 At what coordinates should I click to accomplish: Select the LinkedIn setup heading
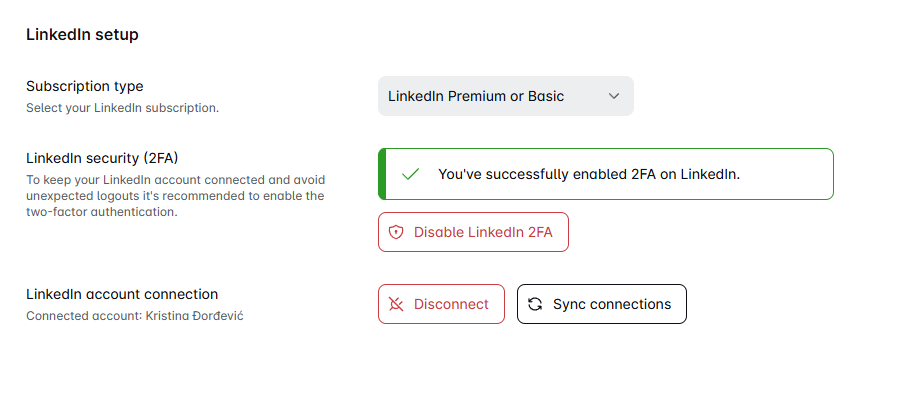[83, 35]
